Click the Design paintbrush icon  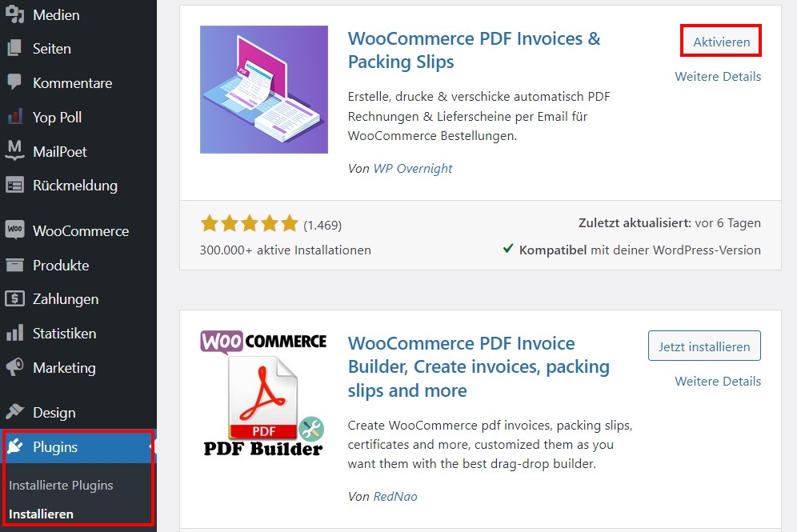pos(14,411)
